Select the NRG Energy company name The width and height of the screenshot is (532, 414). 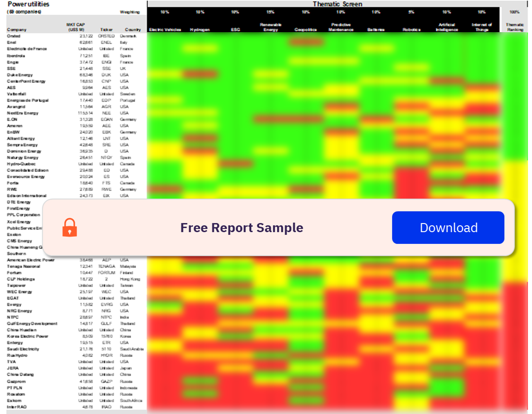(x=20, y=311)
